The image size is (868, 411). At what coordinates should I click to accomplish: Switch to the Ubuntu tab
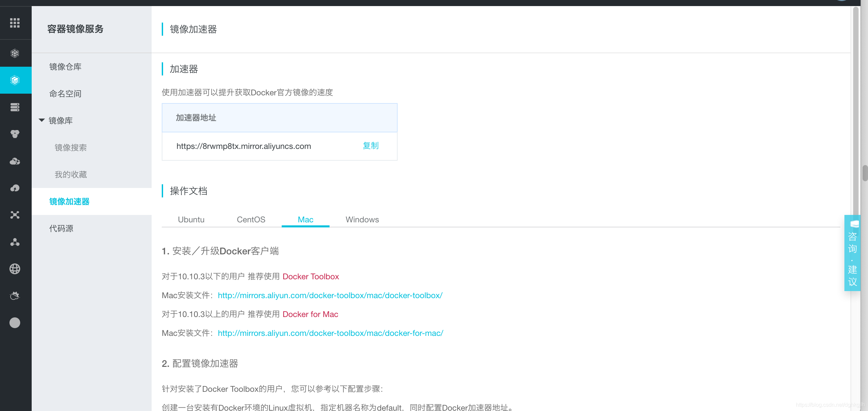(x=191, y=220)
